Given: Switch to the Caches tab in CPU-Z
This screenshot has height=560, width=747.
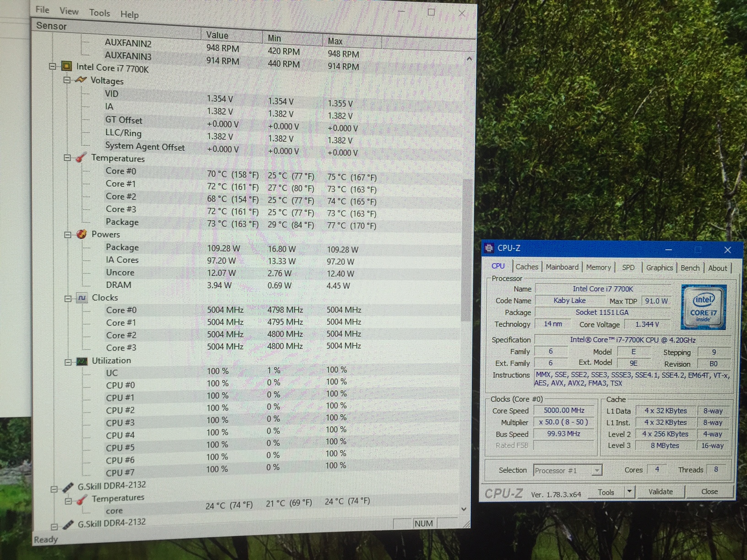Looking at the screenshot, I should pos(527,267).
